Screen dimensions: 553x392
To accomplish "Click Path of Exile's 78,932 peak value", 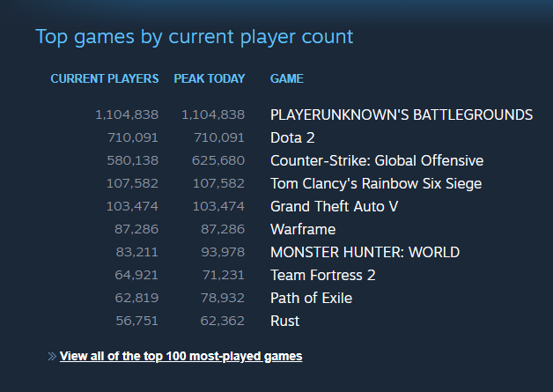I will pyautogui.click(x=223, y=298).
